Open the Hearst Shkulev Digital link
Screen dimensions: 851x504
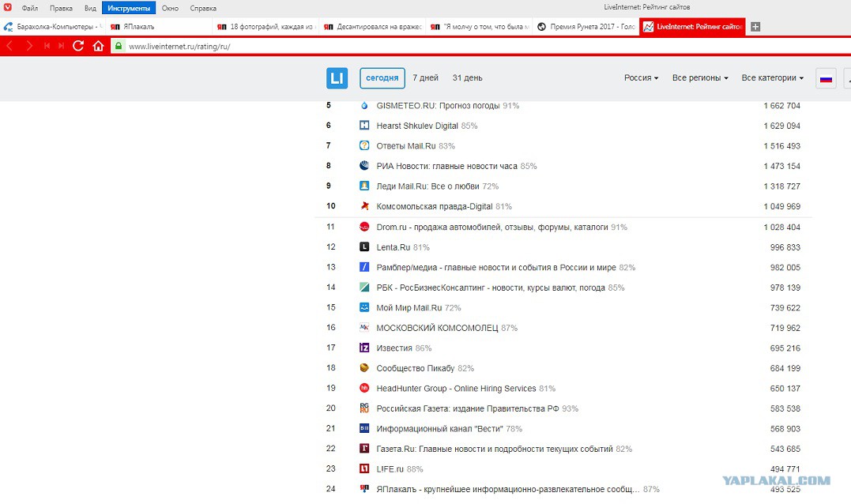417,126
